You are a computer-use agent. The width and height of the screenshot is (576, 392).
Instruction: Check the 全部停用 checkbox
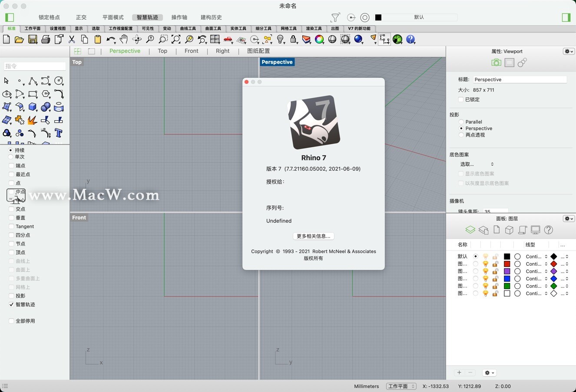pos(11,321)
